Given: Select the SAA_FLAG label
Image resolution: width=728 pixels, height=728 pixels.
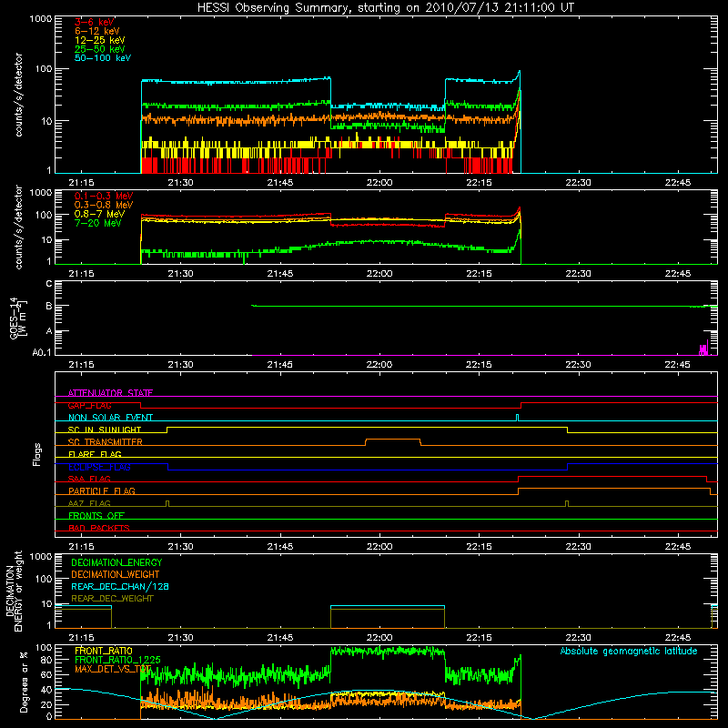Looking at the screenshot, I should click(x=89, y=479).
